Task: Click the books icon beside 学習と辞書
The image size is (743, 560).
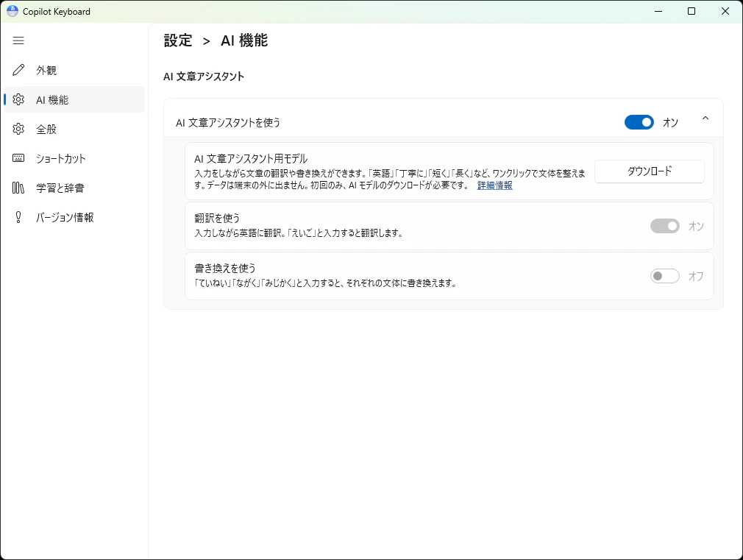Action: click(x=18, y=188)
